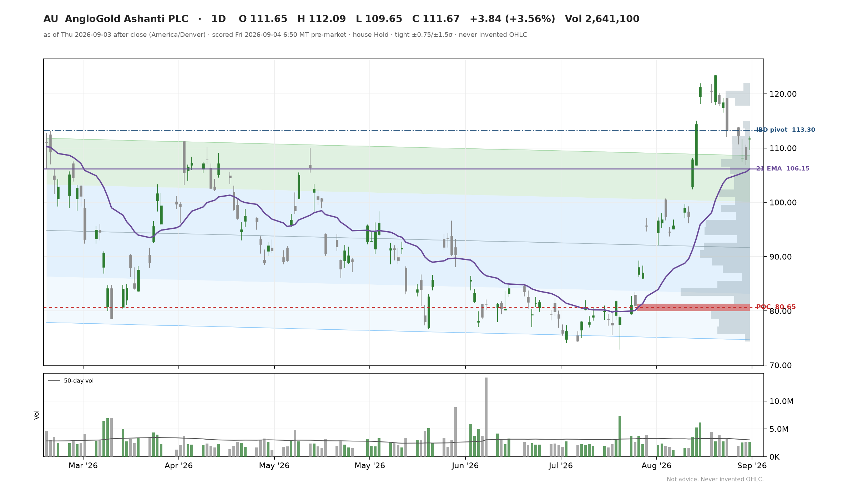Click the change text '+3.84 (+3.56%)'
Viewport: 868px width, 491px height.
pyautogui.click(x=512, y=19)
